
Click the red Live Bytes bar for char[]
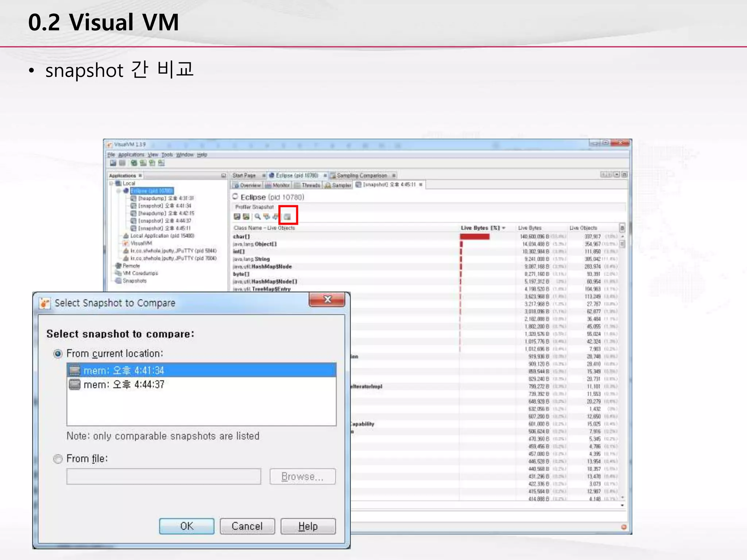pyautogui.click(x=475, y=237)
